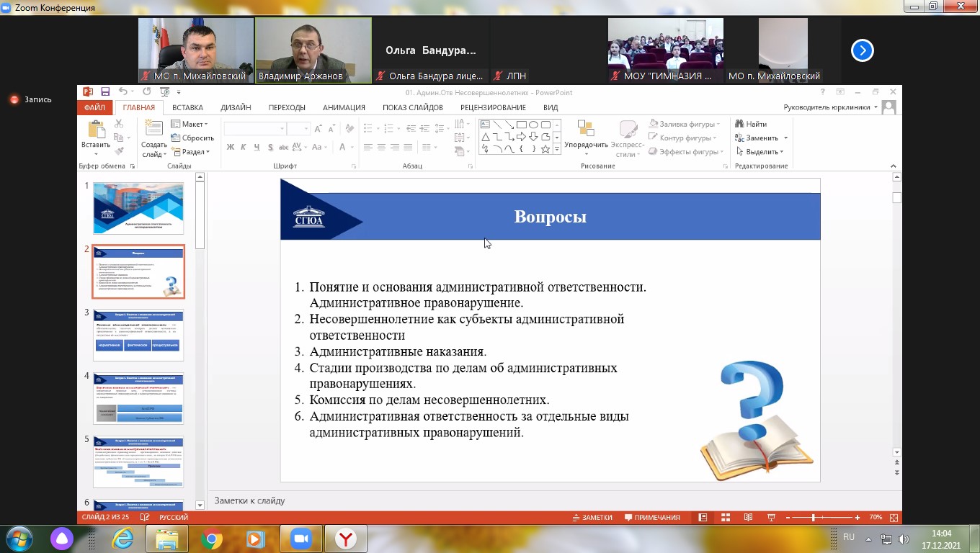Viewport: 980px width, 553px height.
Task: Toggle bold Ж formatting
Action: pyautogui.click(x=231, y=147)
